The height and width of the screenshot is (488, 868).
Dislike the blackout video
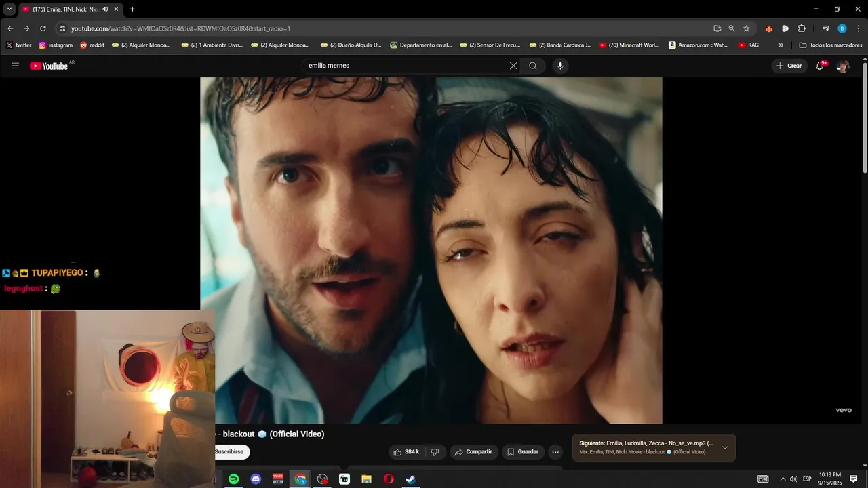pos(435,452)
